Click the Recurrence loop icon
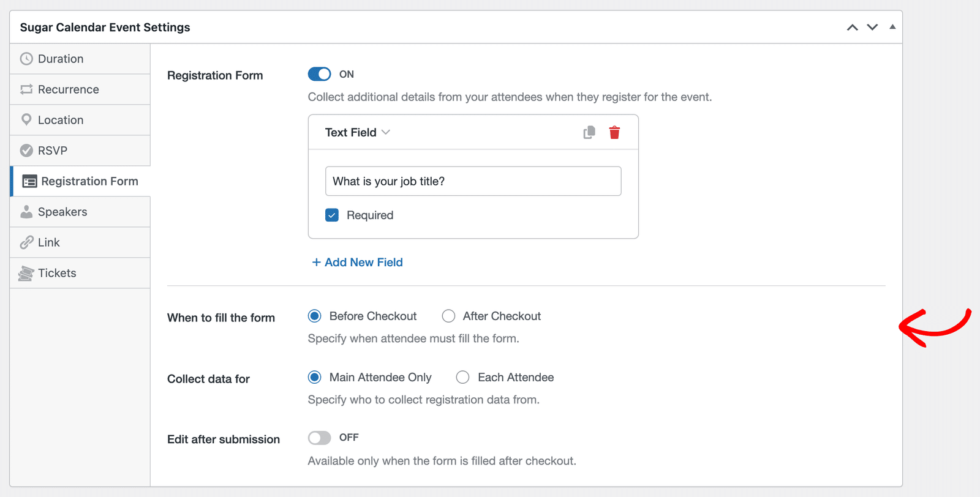 [26, 89]
